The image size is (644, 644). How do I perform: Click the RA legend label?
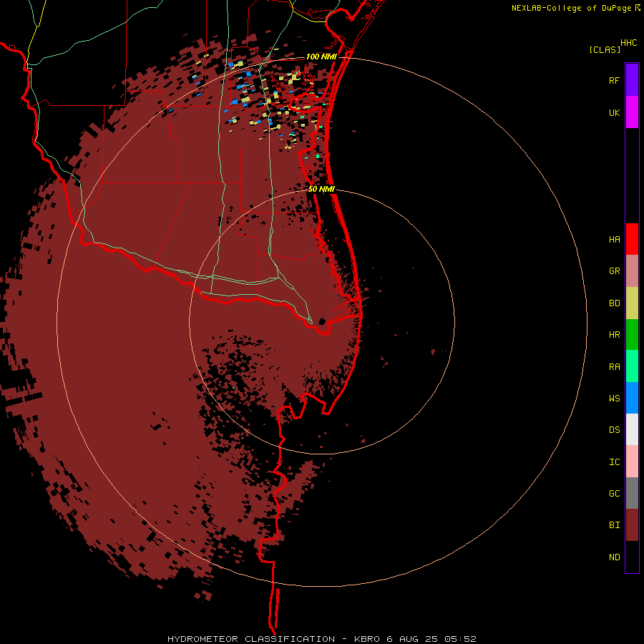tap(614, 366)
